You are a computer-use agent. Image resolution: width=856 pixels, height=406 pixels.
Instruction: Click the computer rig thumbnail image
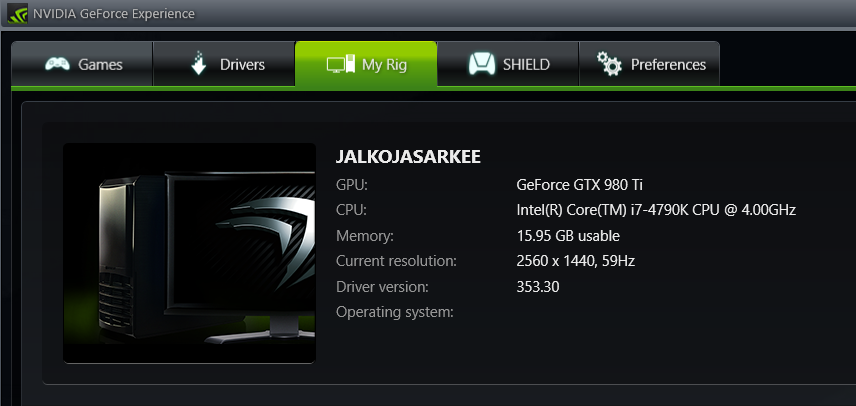(x=189, y=253)
